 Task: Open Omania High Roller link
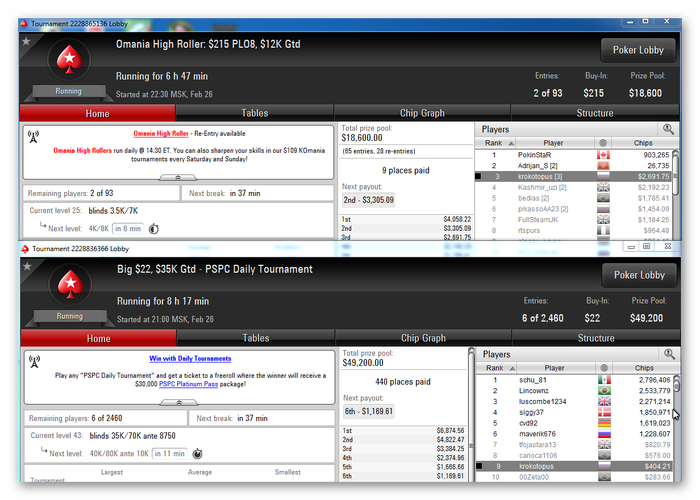point(161,133)
